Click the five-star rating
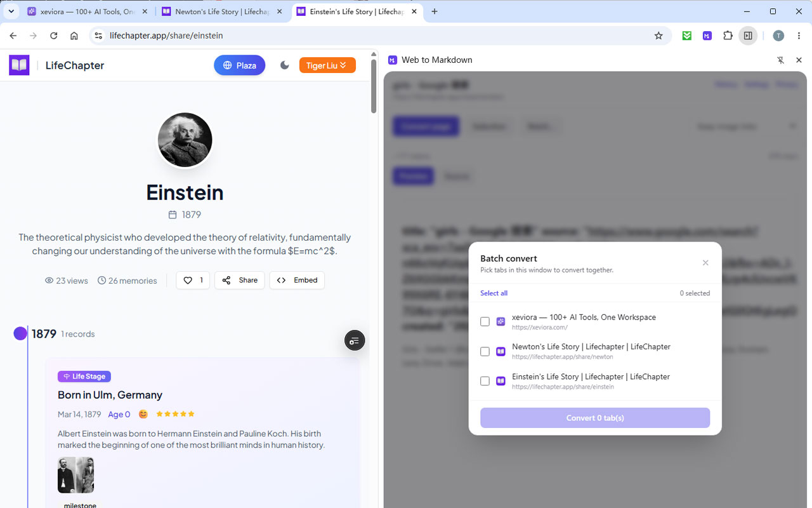 pyautogui.click(x=175, y=414)
